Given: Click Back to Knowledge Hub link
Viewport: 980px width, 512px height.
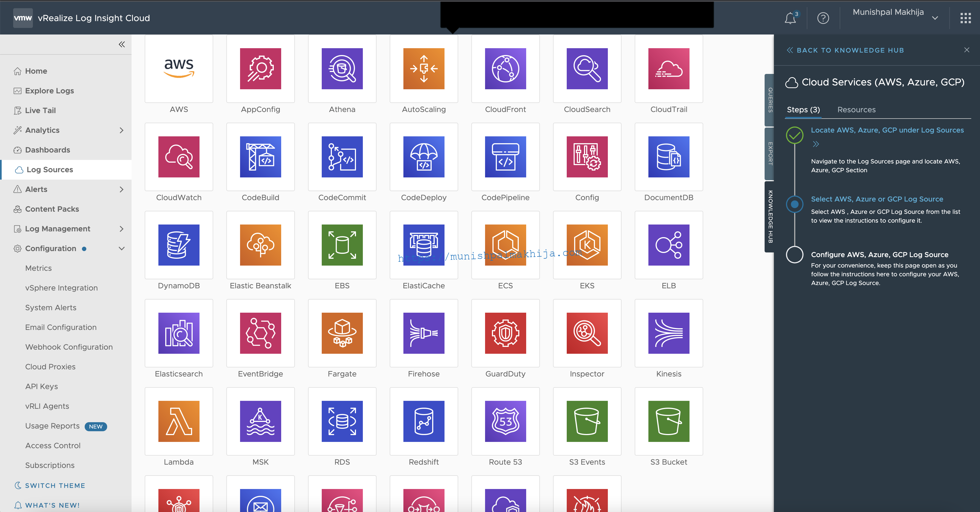Looking at the screenshot, I should (x=845, y=50).
